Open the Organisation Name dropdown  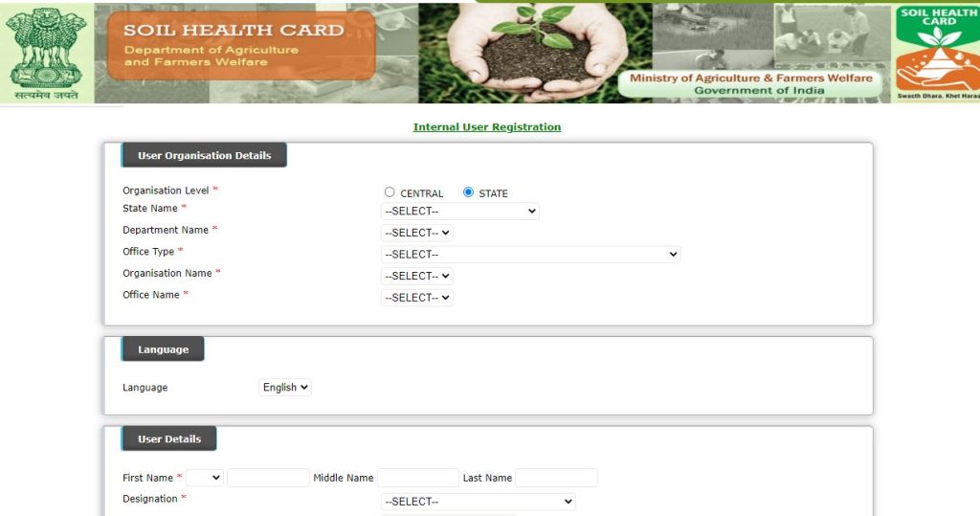tap(417, 276)
